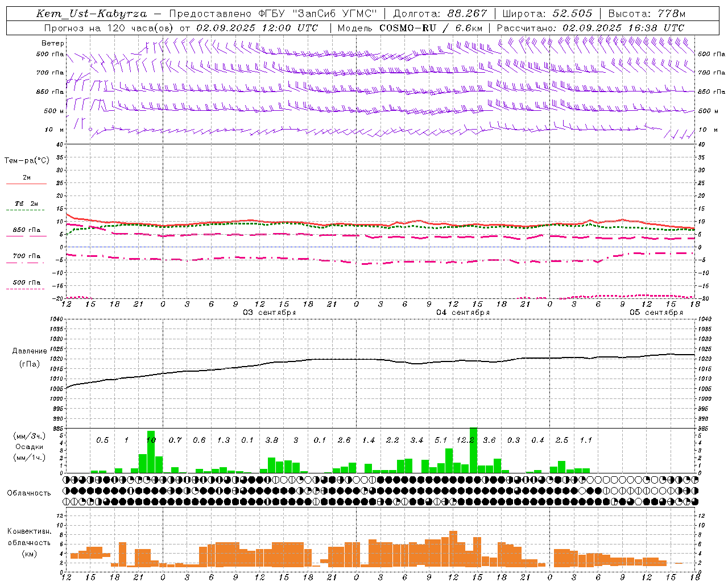The image size is (728, 582).
Task: Click the (мм/1ч.) units label
Action: [x=29, y=458]
